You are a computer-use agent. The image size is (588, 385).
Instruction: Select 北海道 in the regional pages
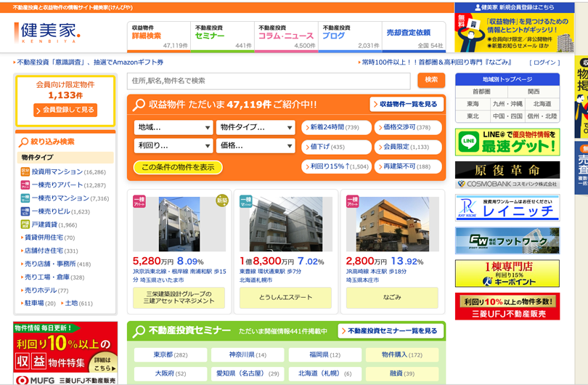(542, 104)
